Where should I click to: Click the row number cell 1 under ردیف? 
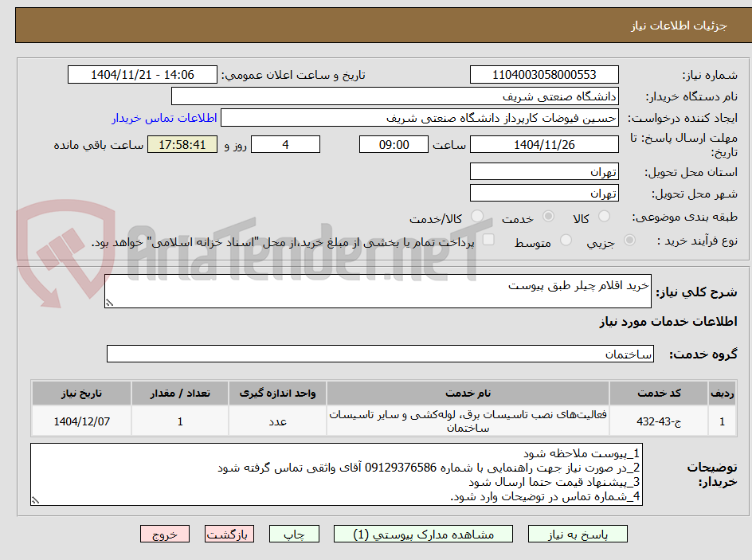point(723,421)
